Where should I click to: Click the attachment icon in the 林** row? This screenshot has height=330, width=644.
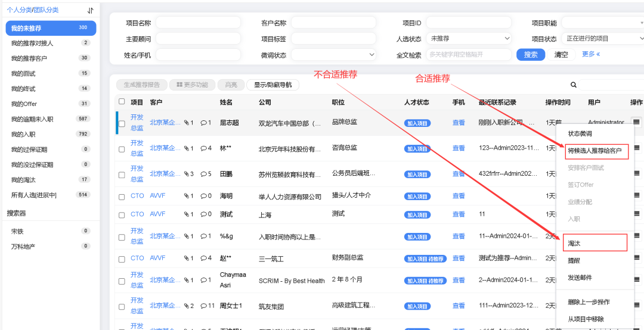(187, 148)
